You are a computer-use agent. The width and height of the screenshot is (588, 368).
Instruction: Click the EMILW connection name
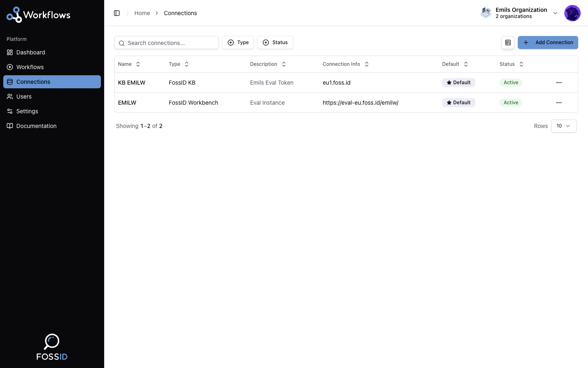click(127, 103)
